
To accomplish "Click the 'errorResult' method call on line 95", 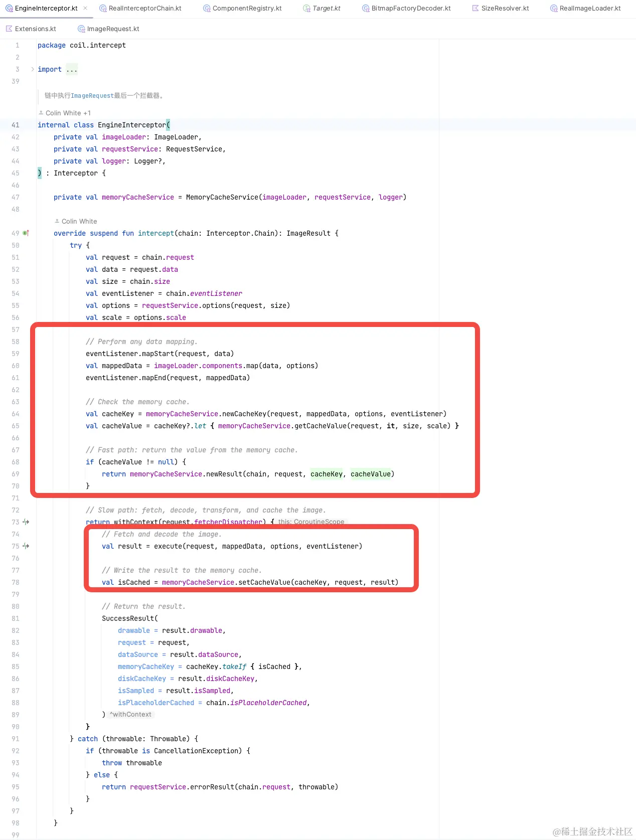I will 212,787.
